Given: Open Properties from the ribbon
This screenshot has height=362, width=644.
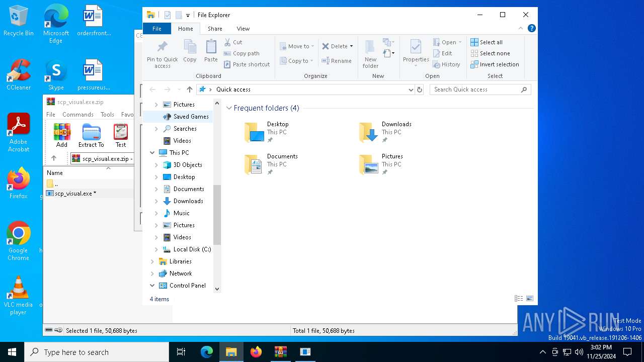Looking at the screenshot, I should click(416, 54).
